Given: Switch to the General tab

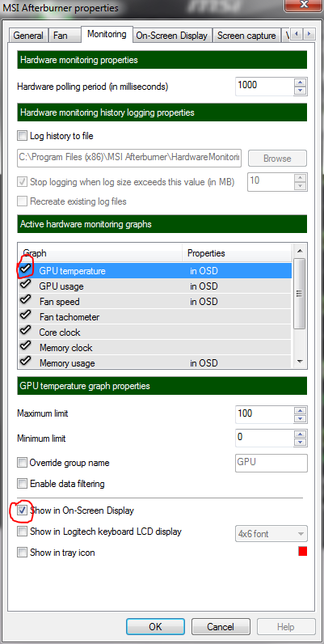Looking at the screenshot, I should [28, 36].
